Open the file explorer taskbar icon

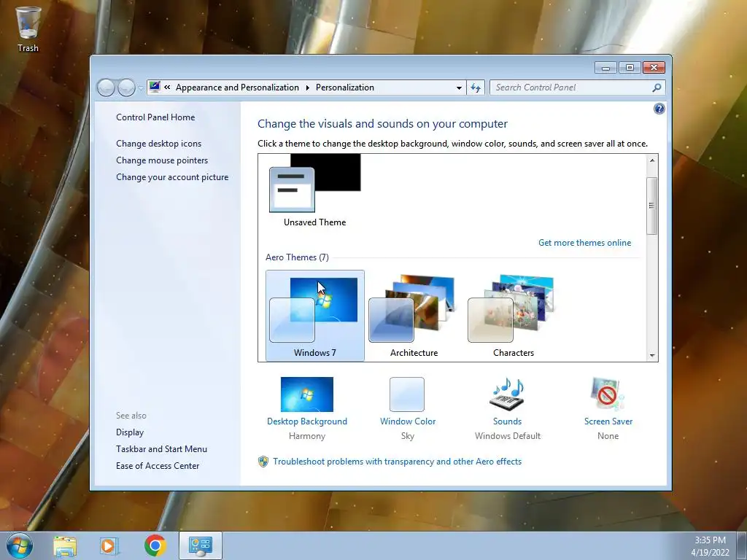click(65, 545)
